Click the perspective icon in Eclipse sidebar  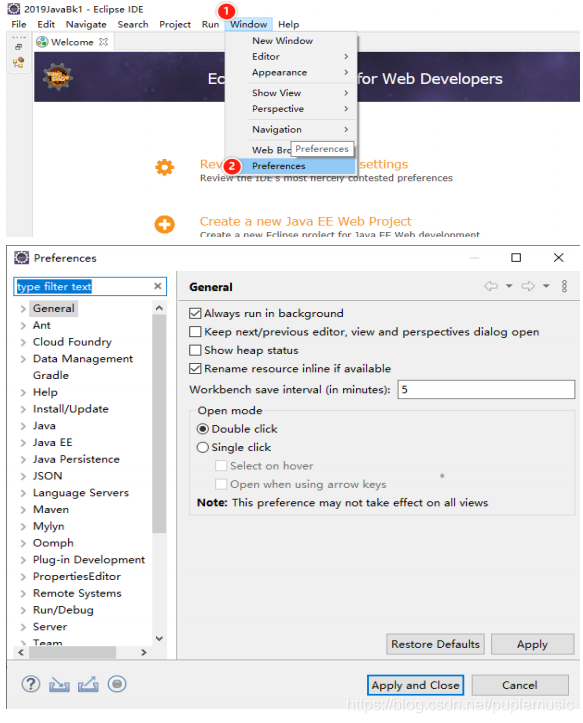(x=18, y=62)
